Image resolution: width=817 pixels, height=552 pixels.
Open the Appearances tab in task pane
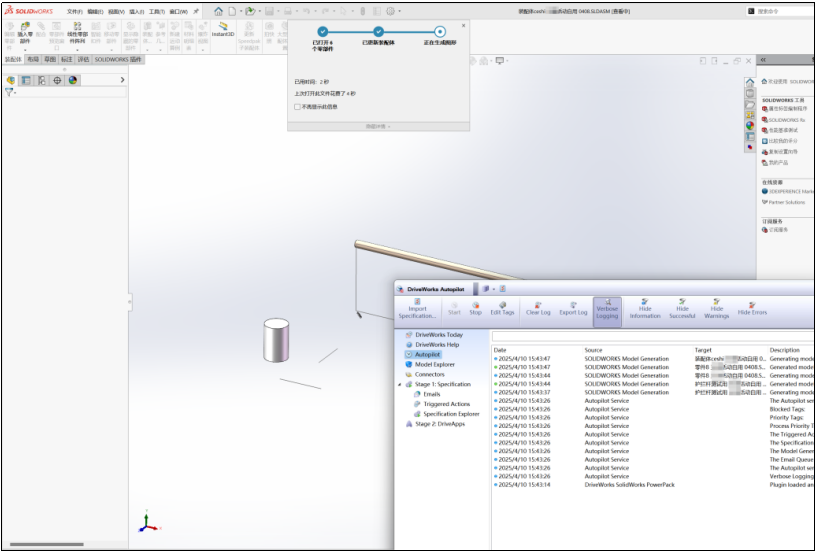pyautogui.click(x=750, y=126)
